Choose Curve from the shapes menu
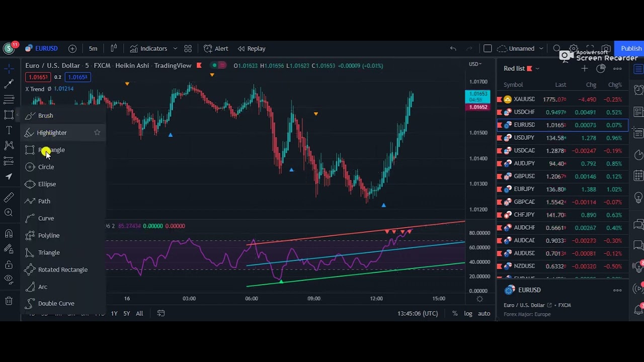The image size is (644, 362). point(63,218)
